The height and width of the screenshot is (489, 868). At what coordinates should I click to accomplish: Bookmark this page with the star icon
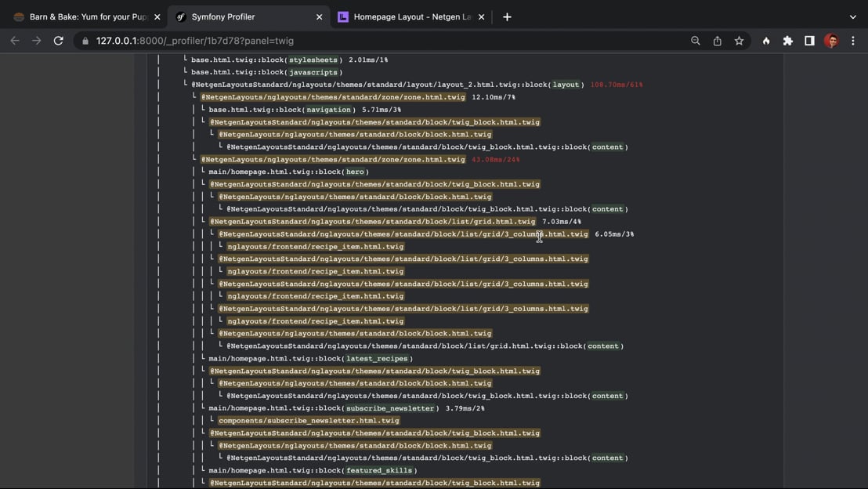(739, 41)
